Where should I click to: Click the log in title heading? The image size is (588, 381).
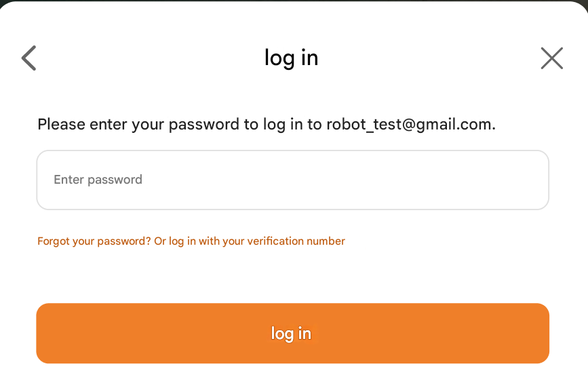tap(291, 58)
